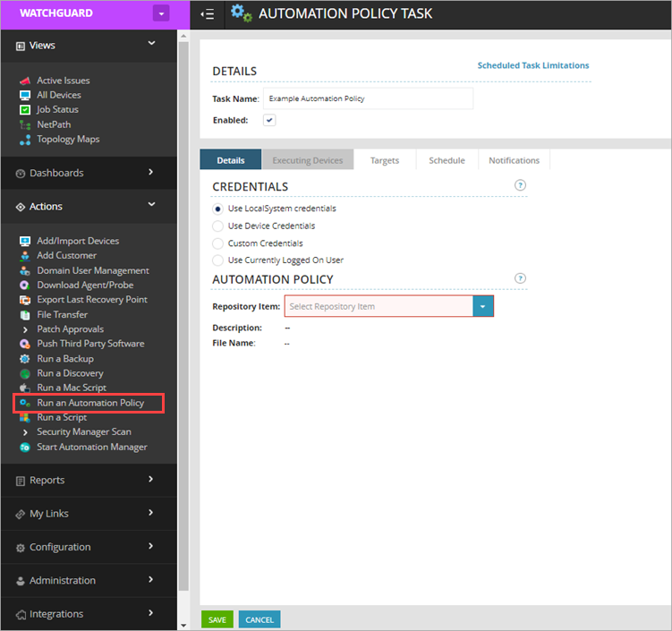
Task: Click the Run a Mac Script apple icon
Action: tap(25, 388)
